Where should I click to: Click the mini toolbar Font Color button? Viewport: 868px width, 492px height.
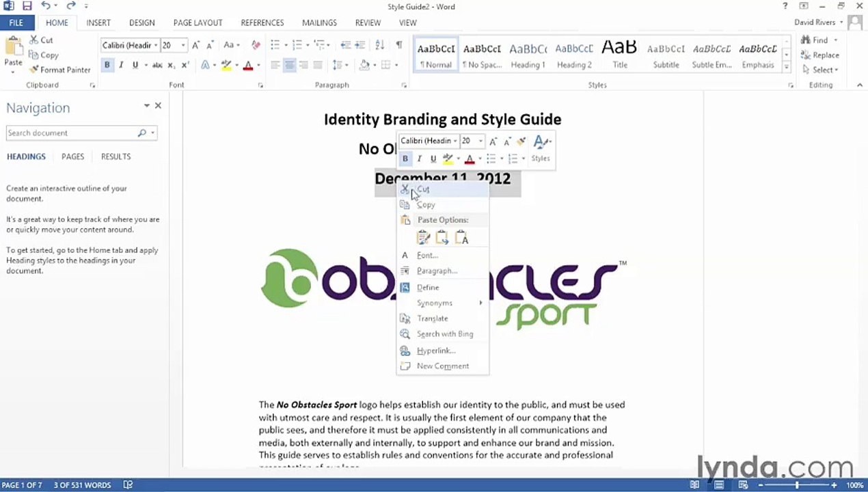(470, 159)
